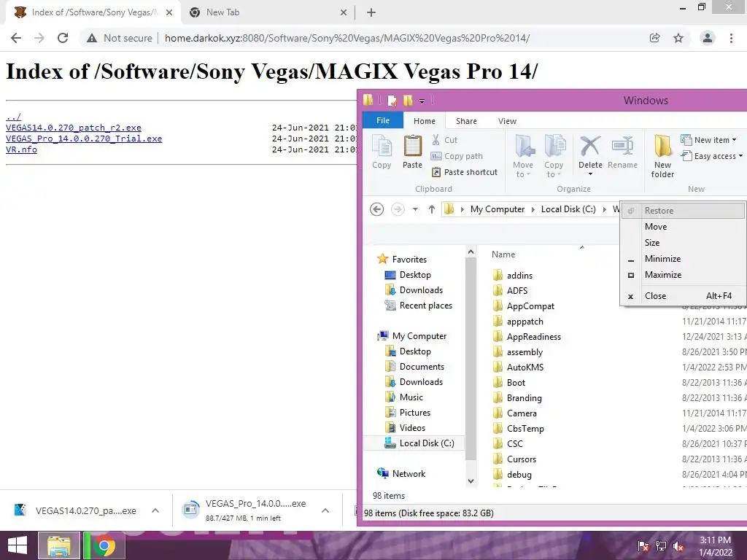Click the Name column header
The height and width of the screenshot is (560, 747).
pos(503,254)
